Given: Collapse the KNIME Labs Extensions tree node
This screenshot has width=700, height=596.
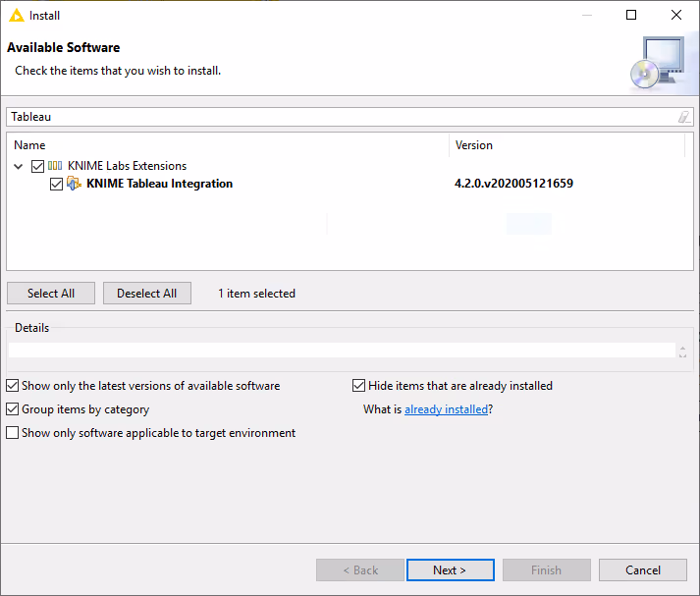Looking at the screenshot, I should pos(19,166).
